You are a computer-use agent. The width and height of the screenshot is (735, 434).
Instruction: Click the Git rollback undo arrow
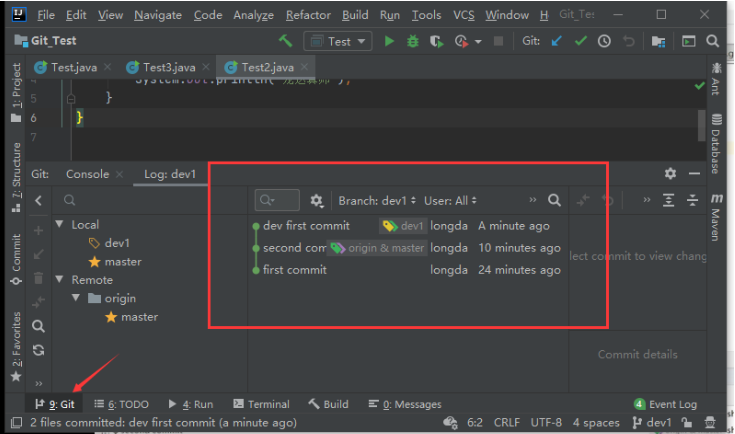point(629,41)
